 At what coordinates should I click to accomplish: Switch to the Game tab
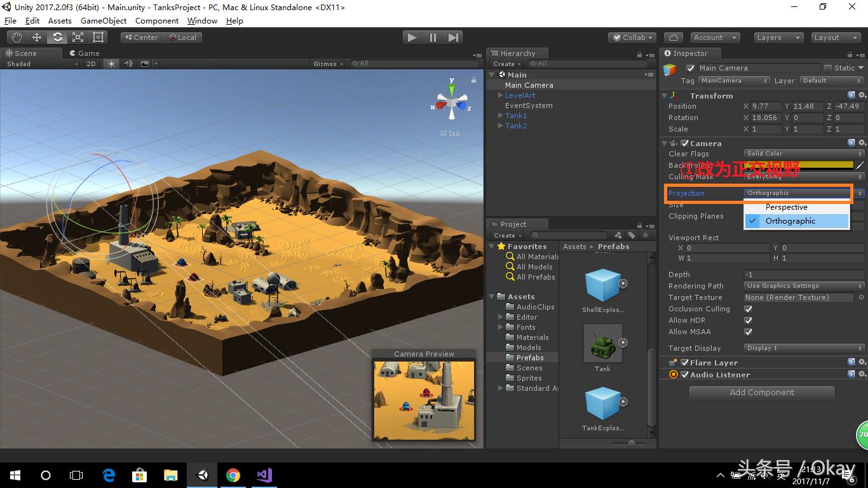(85, 53)
